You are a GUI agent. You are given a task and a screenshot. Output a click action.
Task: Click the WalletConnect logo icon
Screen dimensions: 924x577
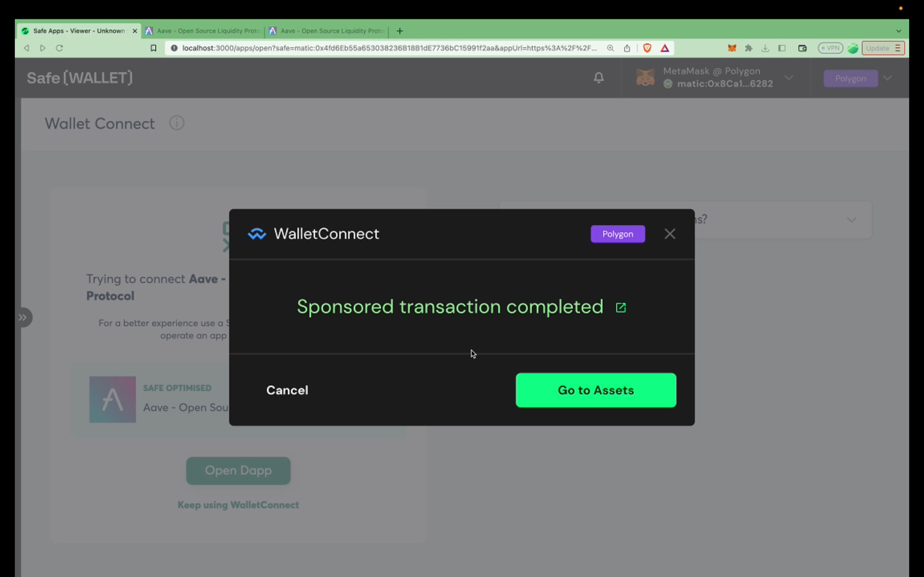click(x=257, y=234)
